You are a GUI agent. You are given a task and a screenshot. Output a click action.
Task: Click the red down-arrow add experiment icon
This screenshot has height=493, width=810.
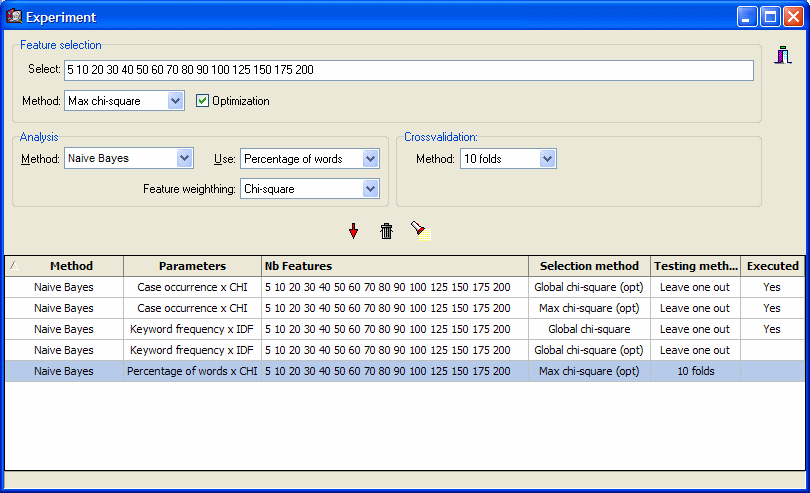tap(353, 231)
